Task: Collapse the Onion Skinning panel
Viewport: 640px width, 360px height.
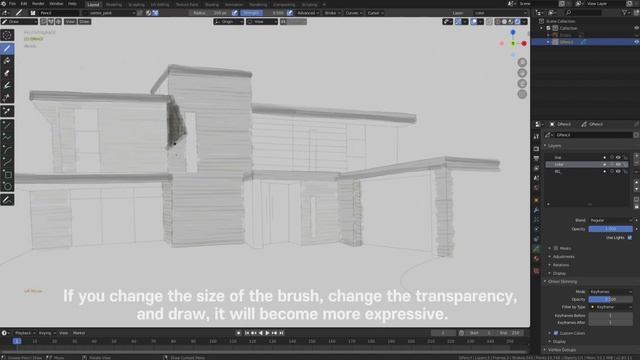Action: 562,282
